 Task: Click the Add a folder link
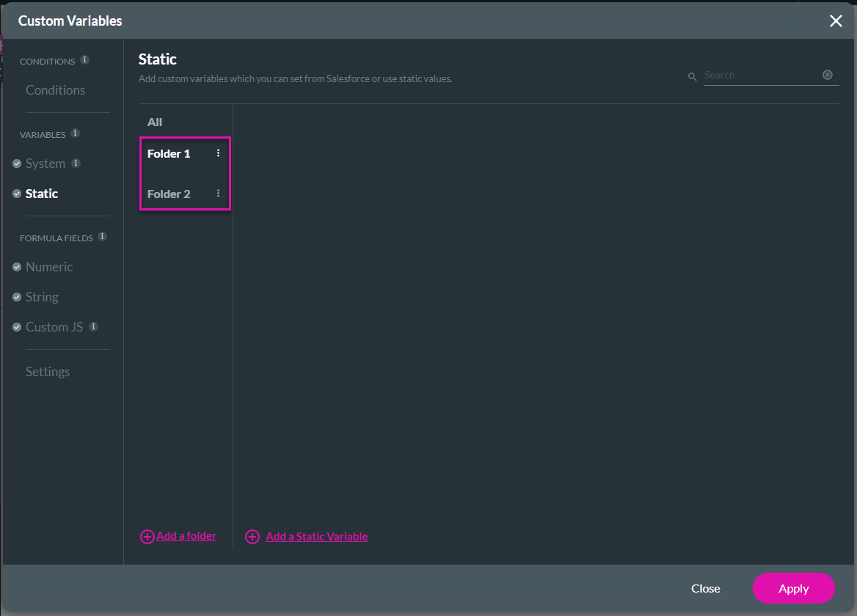pyautogui.click(x=186, y=535)
